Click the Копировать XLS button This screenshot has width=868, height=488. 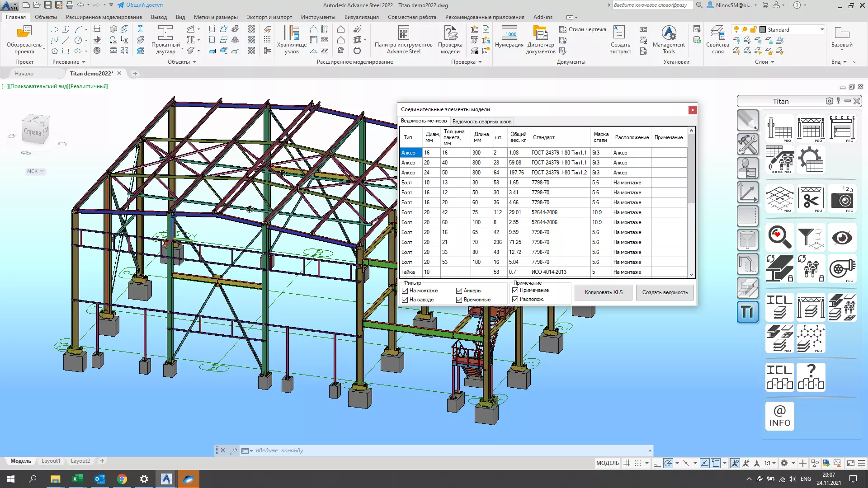coord(603,292)
